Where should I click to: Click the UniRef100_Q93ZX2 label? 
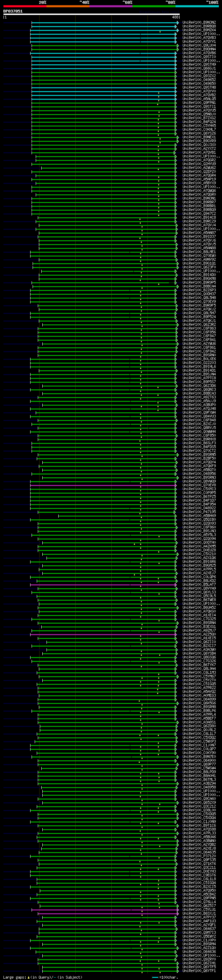click(199, 76)
